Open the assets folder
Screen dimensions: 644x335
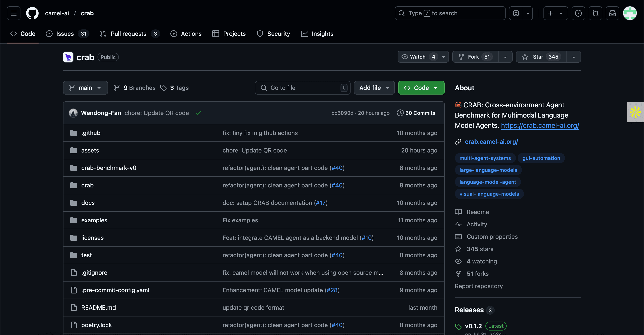click(90, 151)
